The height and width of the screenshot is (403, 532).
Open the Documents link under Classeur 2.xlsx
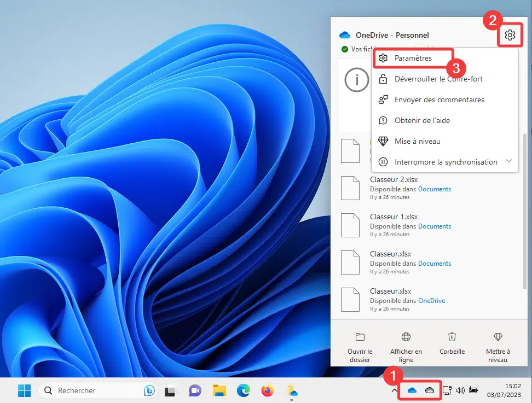pos(434,189)
